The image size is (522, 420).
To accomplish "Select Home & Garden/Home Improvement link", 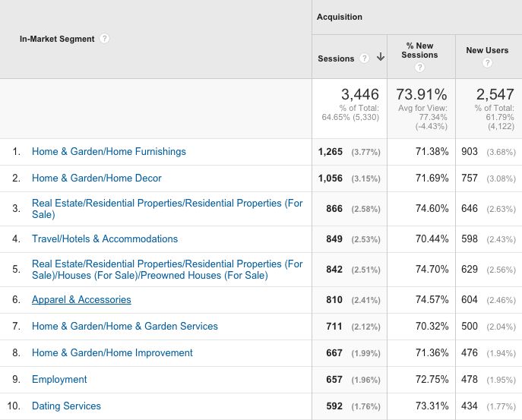I will point(112,352).
